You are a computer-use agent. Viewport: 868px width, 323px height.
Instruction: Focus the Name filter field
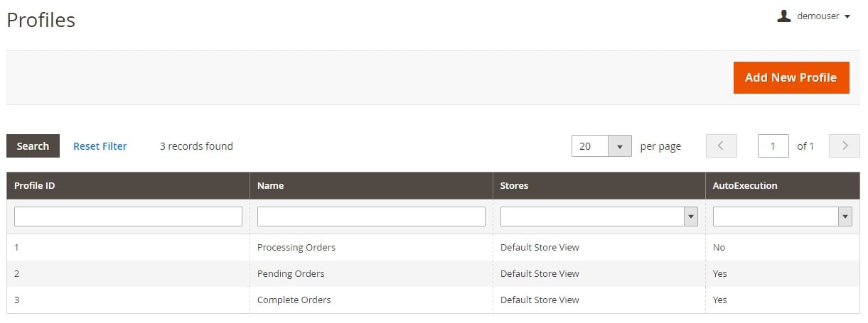[371, 217]
